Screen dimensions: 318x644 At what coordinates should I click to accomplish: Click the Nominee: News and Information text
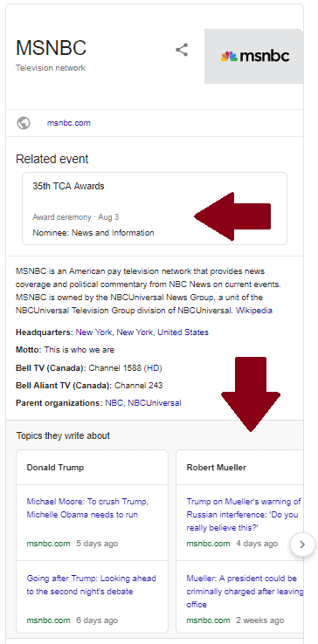coord(93,233)
